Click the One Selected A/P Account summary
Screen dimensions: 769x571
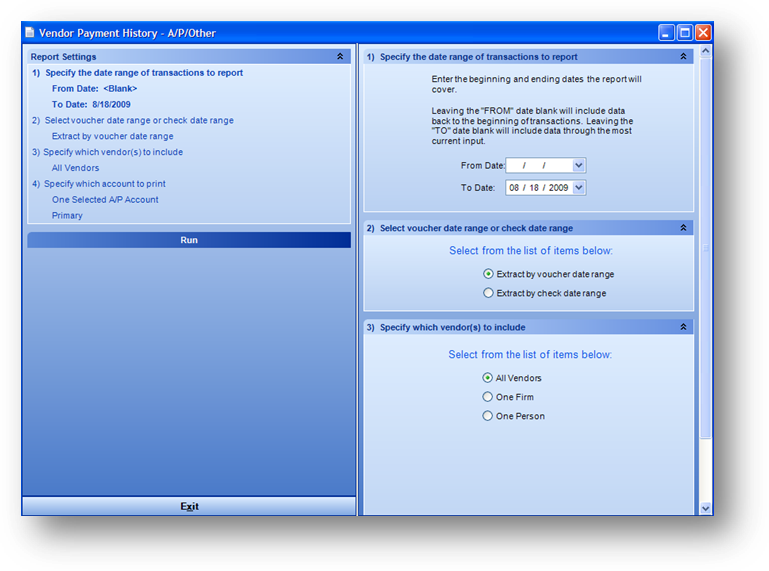tap(105, 200)
